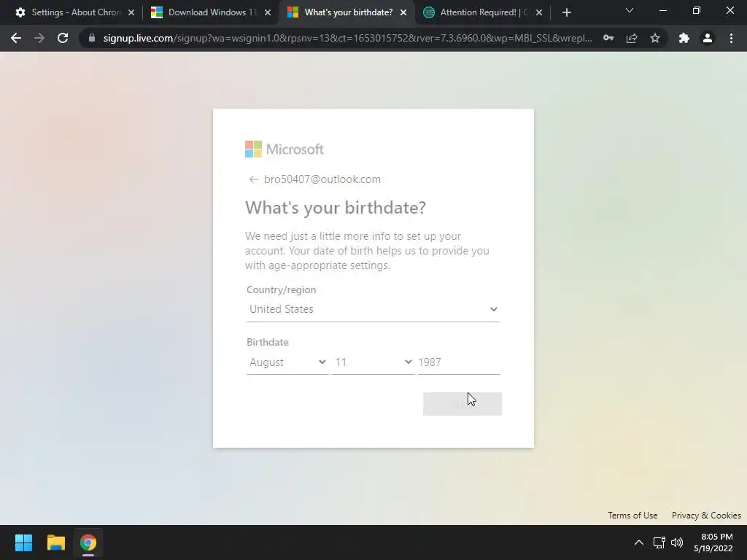Click the birth year field 1987

[x=459, y=362]
